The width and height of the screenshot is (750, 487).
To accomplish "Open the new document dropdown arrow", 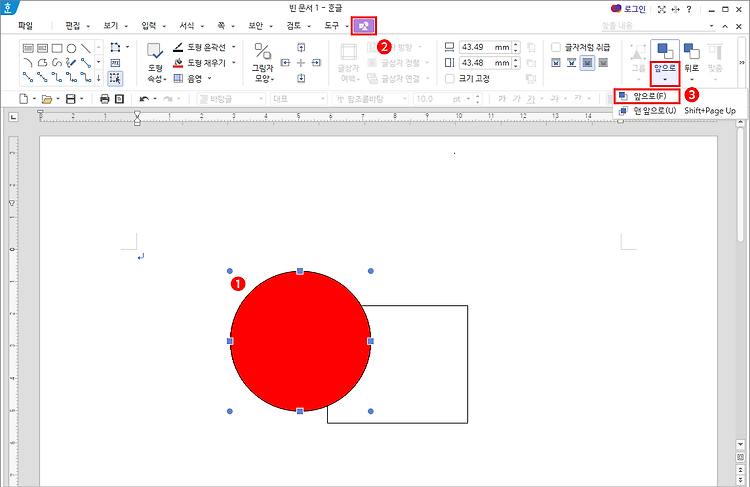I will tap(34, 99).
